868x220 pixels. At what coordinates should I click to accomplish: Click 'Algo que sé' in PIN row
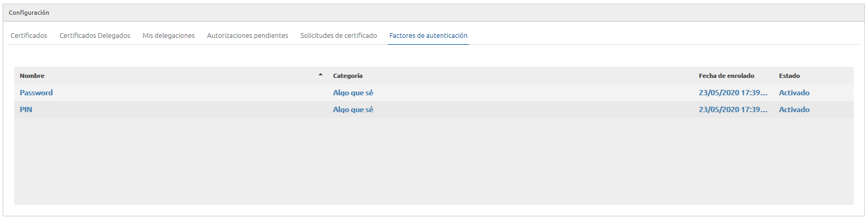tap(353, 109)
